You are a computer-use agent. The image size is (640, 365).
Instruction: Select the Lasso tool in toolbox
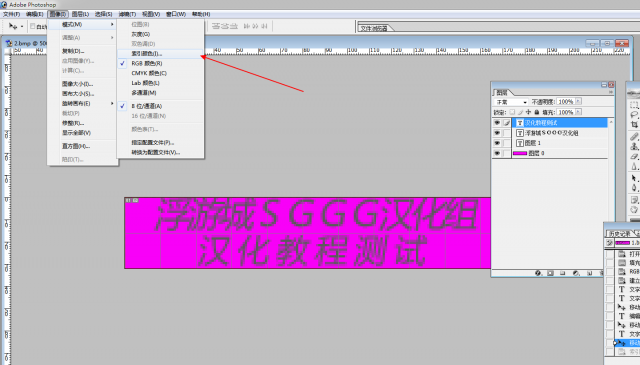[x=634, y=115]
